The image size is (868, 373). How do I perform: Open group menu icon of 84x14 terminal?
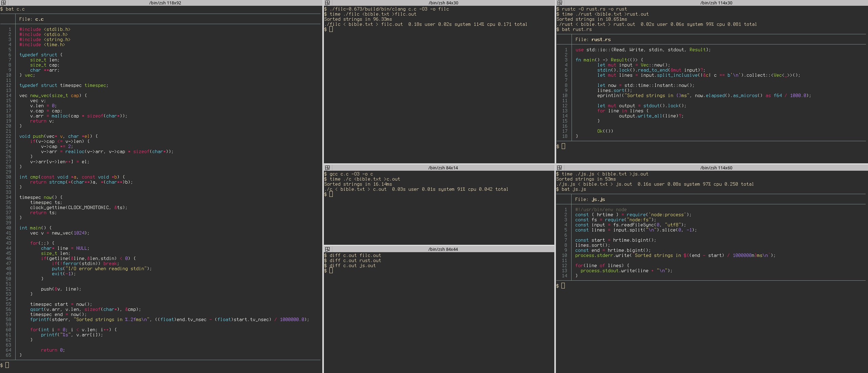[x=327, y=168]
